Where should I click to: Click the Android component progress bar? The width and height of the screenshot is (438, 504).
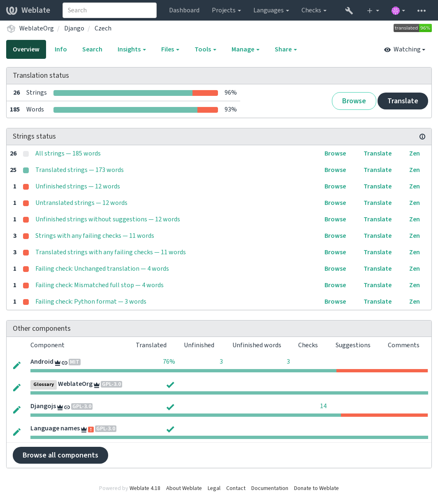point(229,371)
